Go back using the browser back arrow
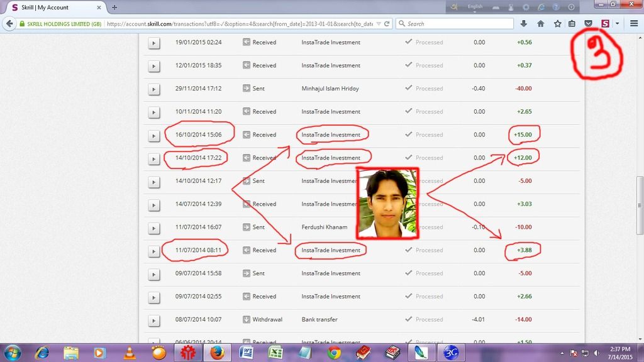Viewport: 644px width, 362px height. click(9, 24)
